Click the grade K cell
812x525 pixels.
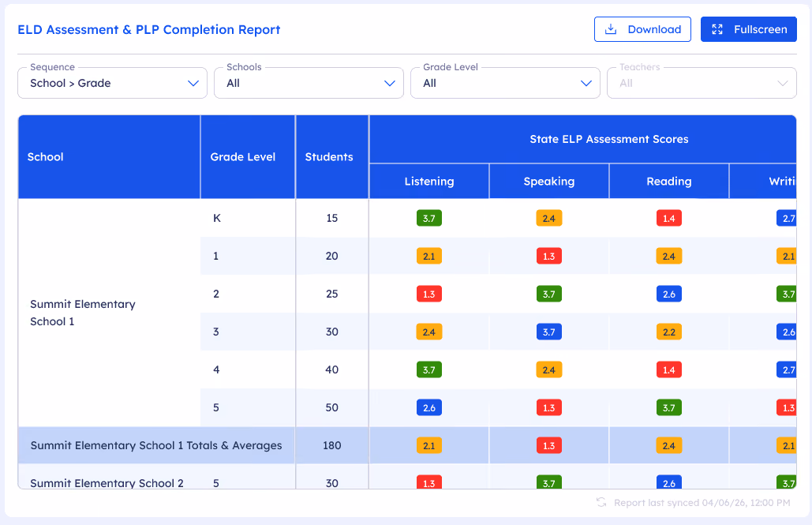(248, 218)
